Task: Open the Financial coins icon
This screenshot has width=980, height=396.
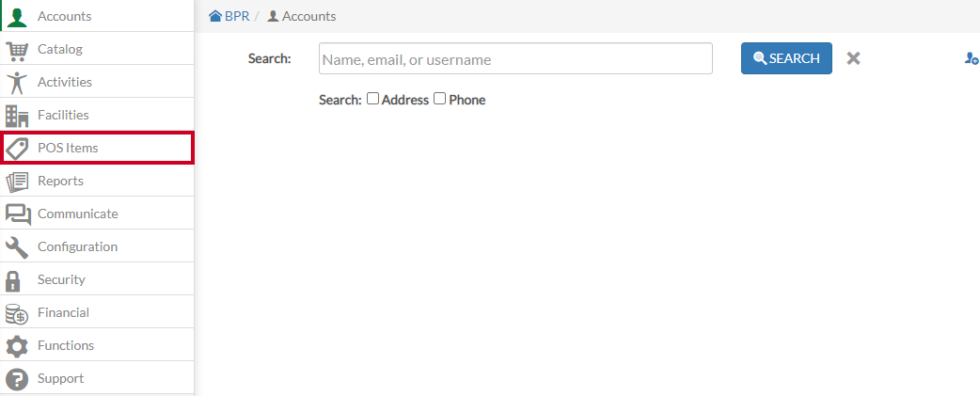Action: click(17, 313)
